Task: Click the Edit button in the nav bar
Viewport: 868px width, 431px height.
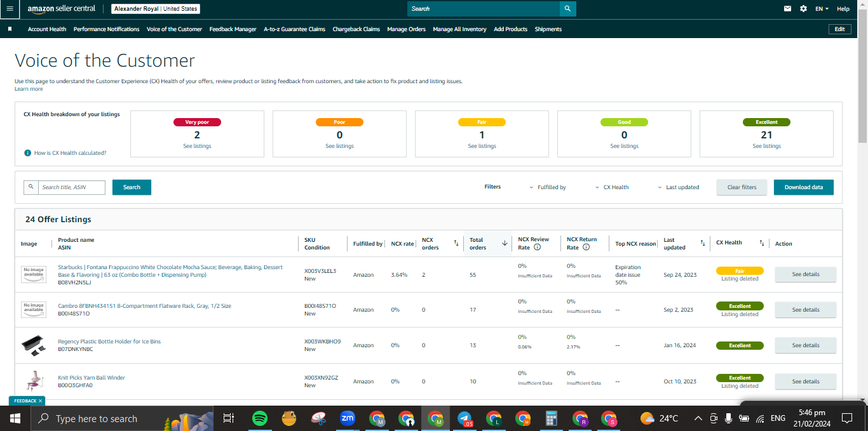Action: (840, 29)
